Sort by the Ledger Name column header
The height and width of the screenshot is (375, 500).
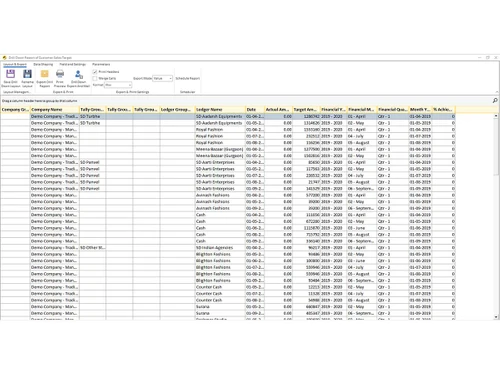click(x=220, y=110)
